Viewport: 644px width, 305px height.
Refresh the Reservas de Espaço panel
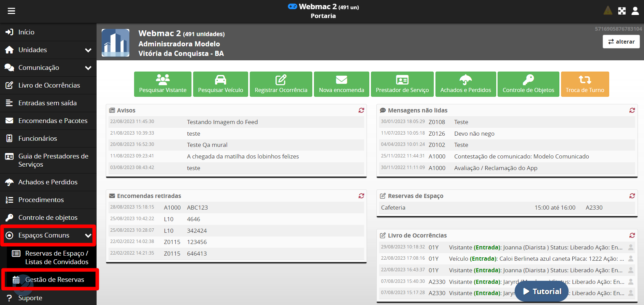tap(632, 196)
